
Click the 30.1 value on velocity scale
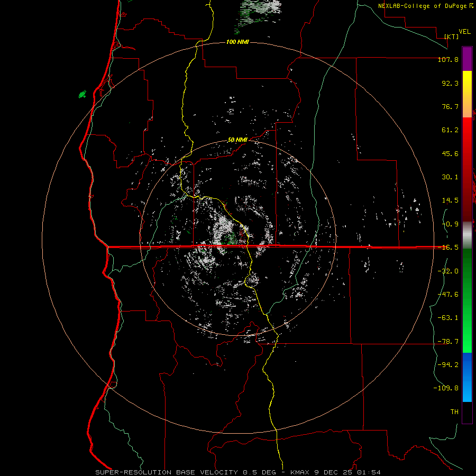click(x=450, y=177)
